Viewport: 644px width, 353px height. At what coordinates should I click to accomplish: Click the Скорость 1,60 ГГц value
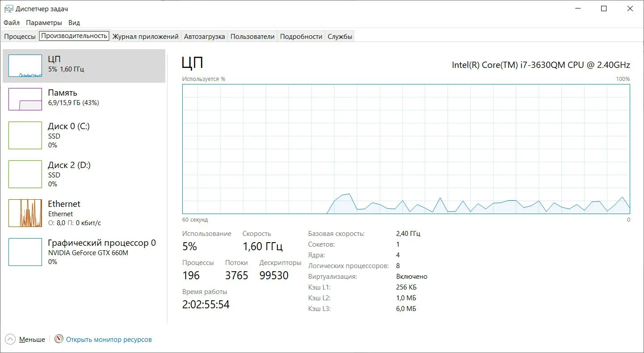pyautogui.click(x=263, y=246)
